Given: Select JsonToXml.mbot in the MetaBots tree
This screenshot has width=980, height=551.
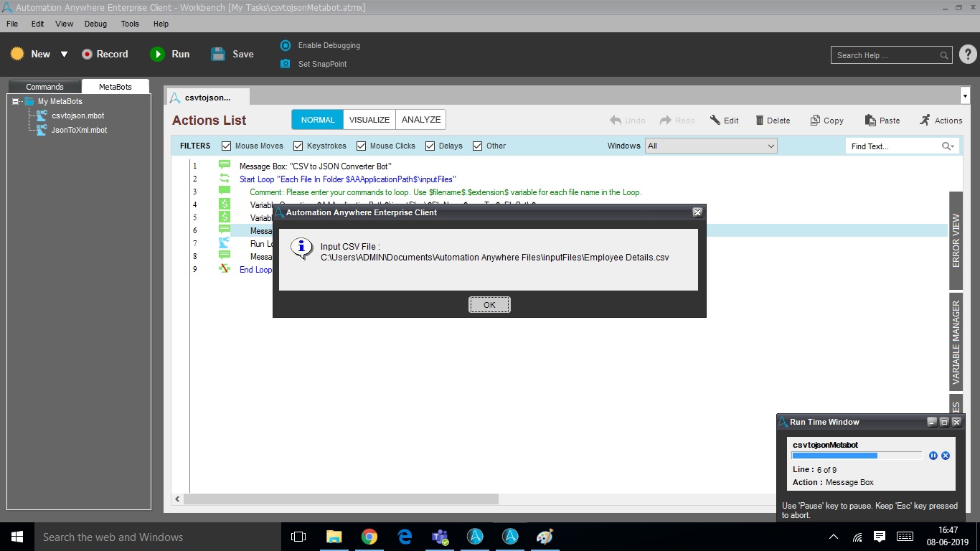Looking at the screenshot, I should (80, 130).
